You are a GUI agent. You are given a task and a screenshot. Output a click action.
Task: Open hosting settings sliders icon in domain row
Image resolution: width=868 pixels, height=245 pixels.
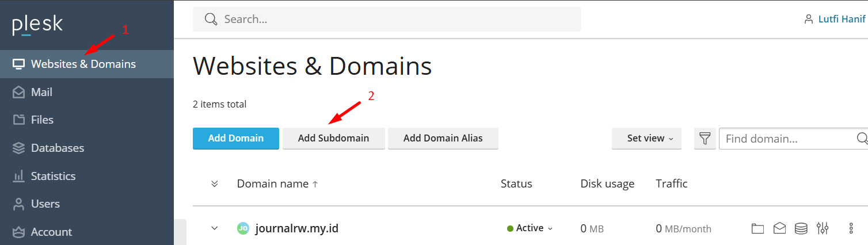(x=823, y=229)
